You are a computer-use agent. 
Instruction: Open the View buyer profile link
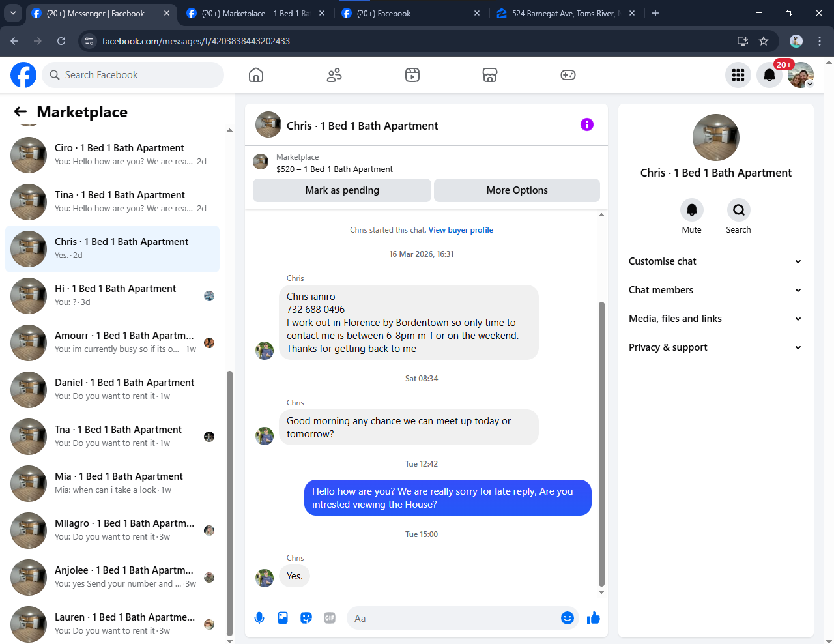click(x=461, y=230)
